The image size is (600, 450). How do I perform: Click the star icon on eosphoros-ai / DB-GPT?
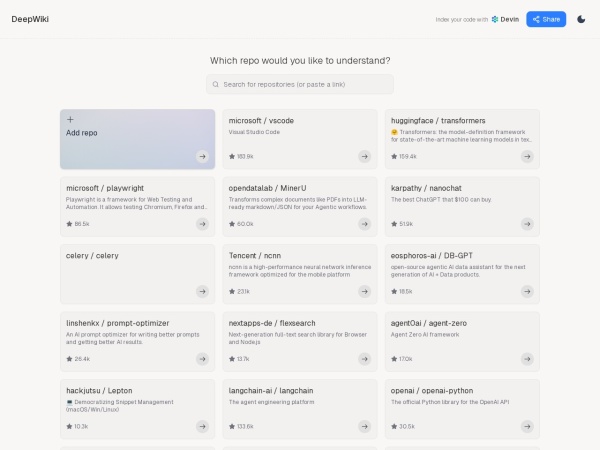[394, 291]
